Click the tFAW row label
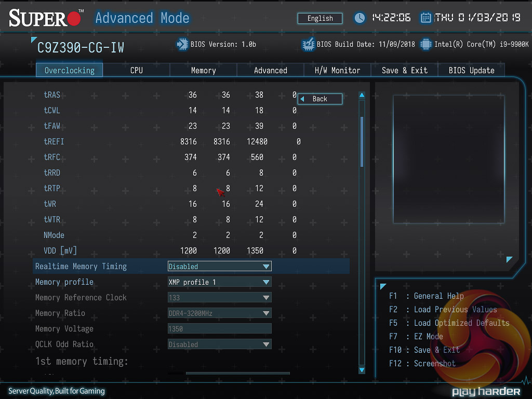532x399 pixels. [51, 126]
